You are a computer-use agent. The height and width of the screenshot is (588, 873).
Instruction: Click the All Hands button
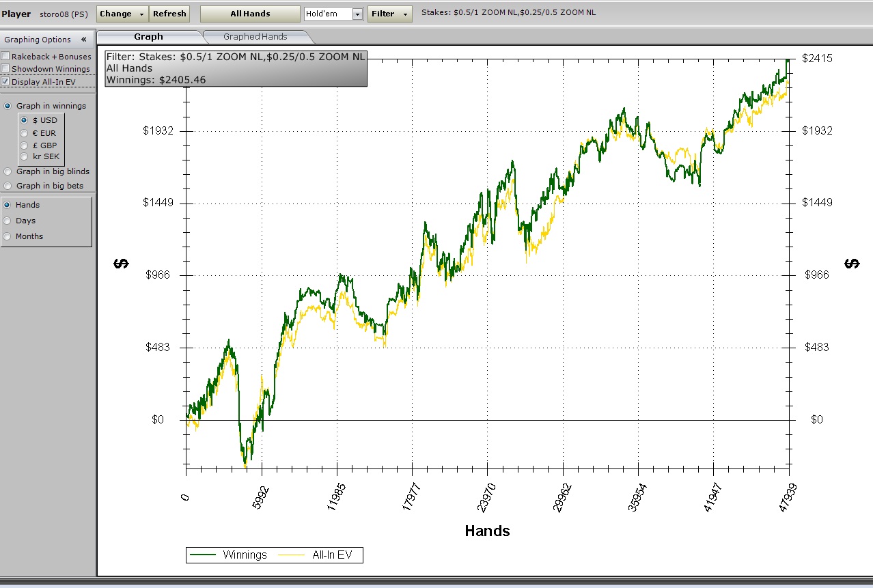pos(250,14)
